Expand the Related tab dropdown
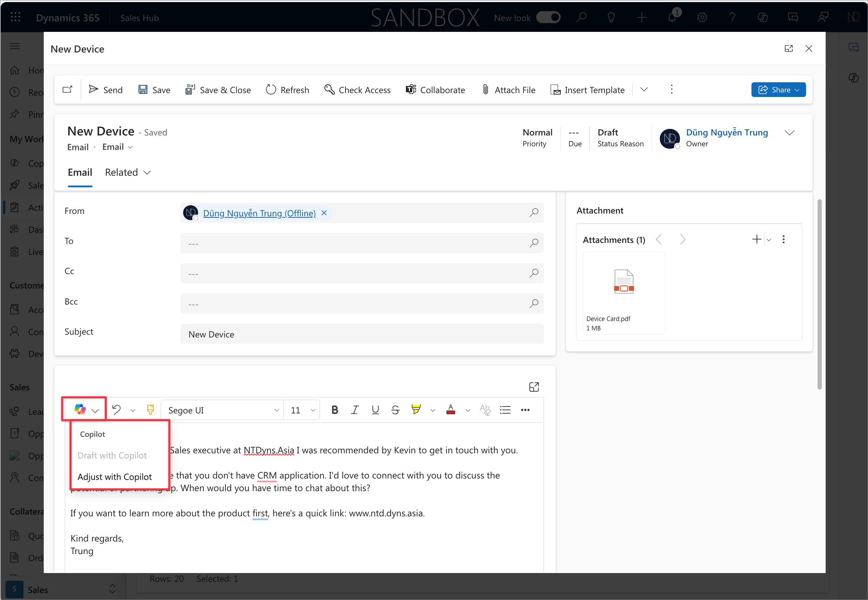Viewport: 868px width, 600px height. pos(128,172)
